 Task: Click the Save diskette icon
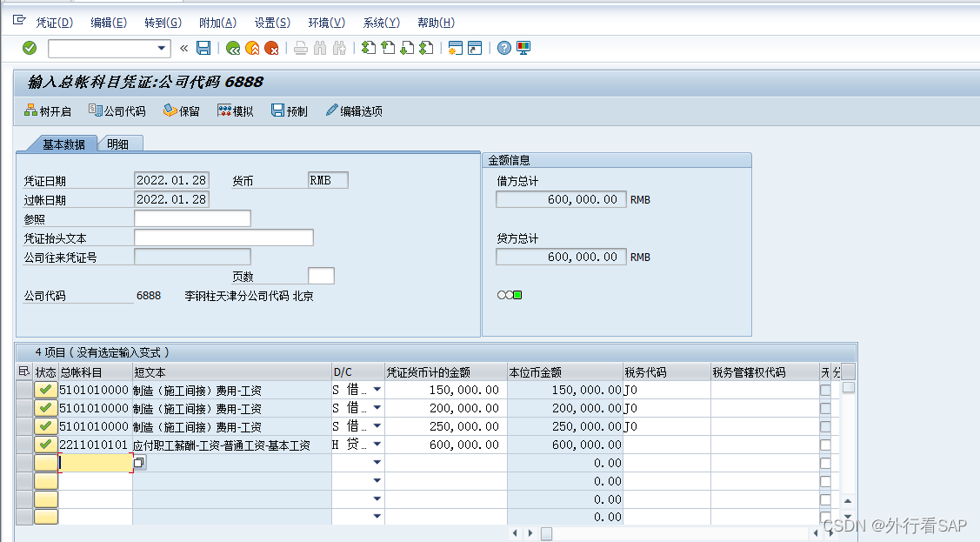pos(203,48)
